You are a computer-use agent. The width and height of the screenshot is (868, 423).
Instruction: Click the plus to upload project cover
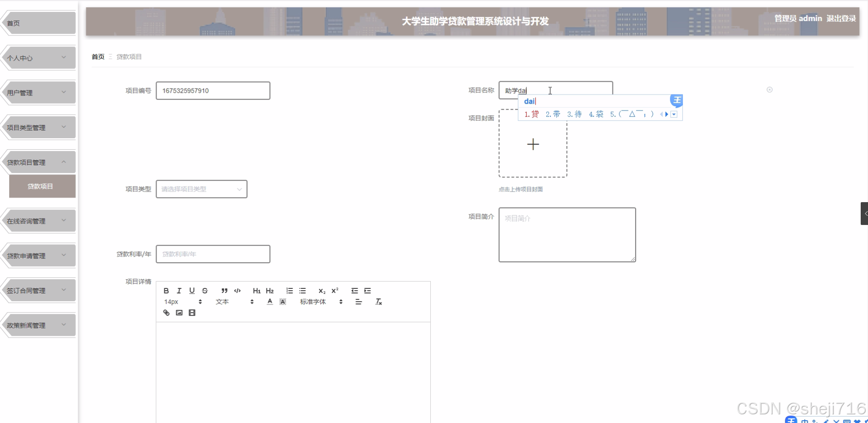(x=533, y=144)
